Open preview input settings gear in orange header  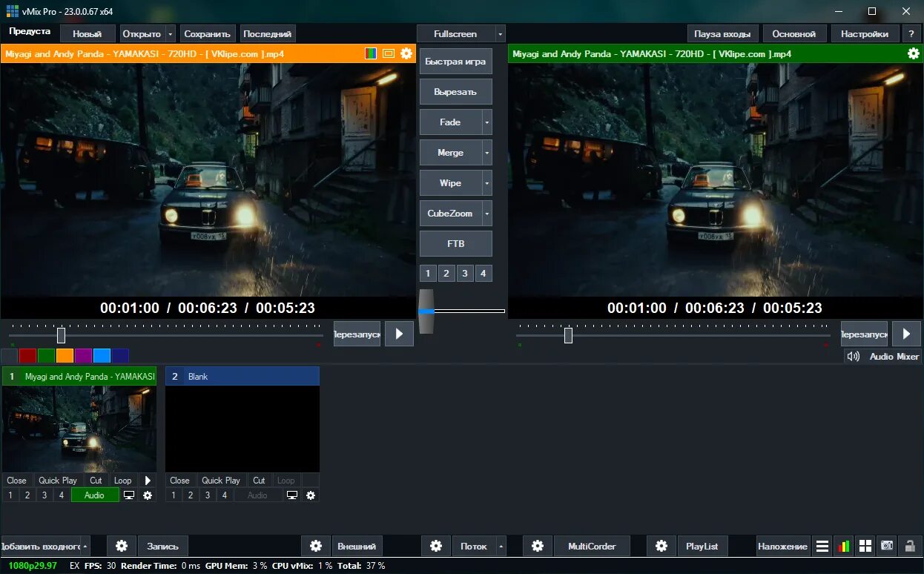[x=406, y=53]
